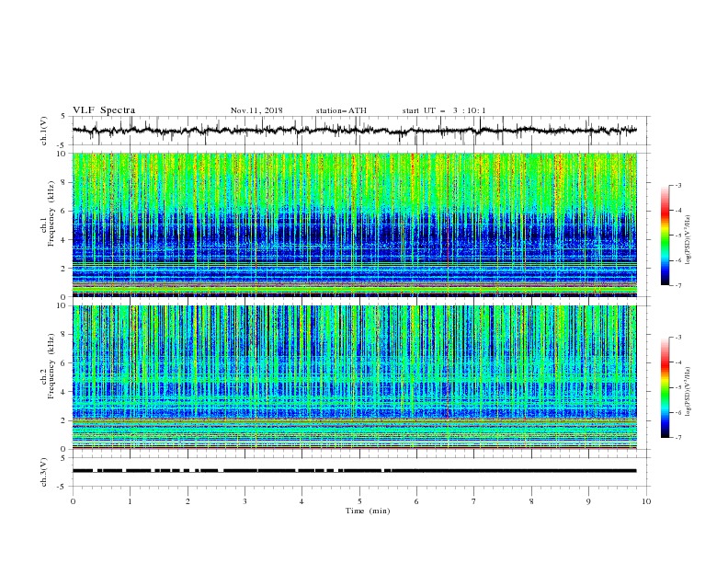Click inside the ch.2 spectrogram panel
The width and height of the screenshot is (728, 563).
click(x=355, y=377)
